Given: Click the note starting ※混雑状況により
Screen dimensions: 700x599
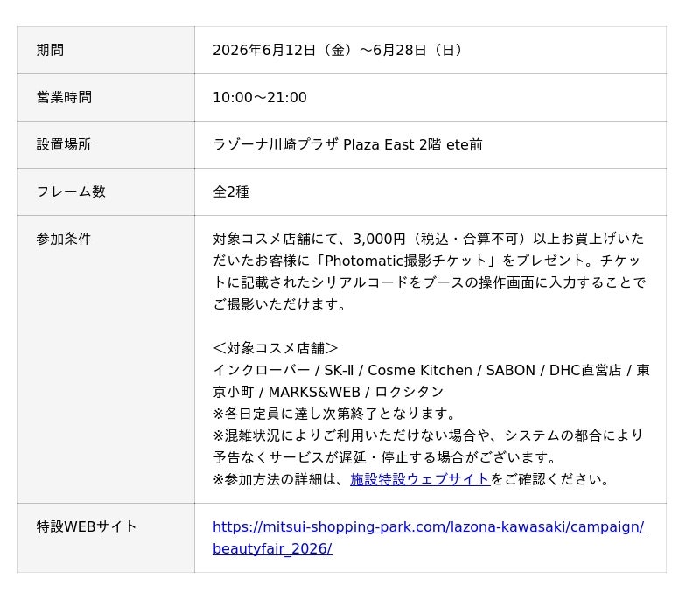Looking at the screenshot, I should (428, 435).
